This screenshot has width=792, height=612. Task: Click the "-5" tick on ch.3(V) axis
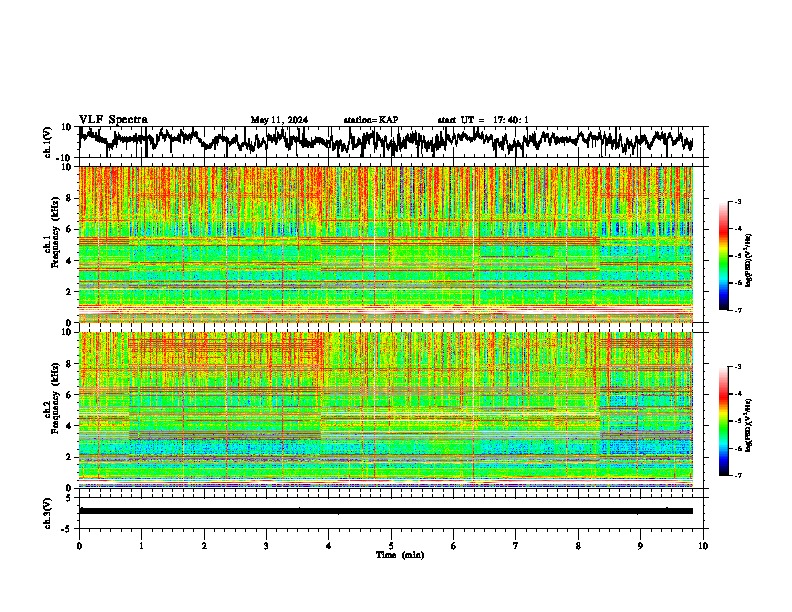tap(68, 529)
